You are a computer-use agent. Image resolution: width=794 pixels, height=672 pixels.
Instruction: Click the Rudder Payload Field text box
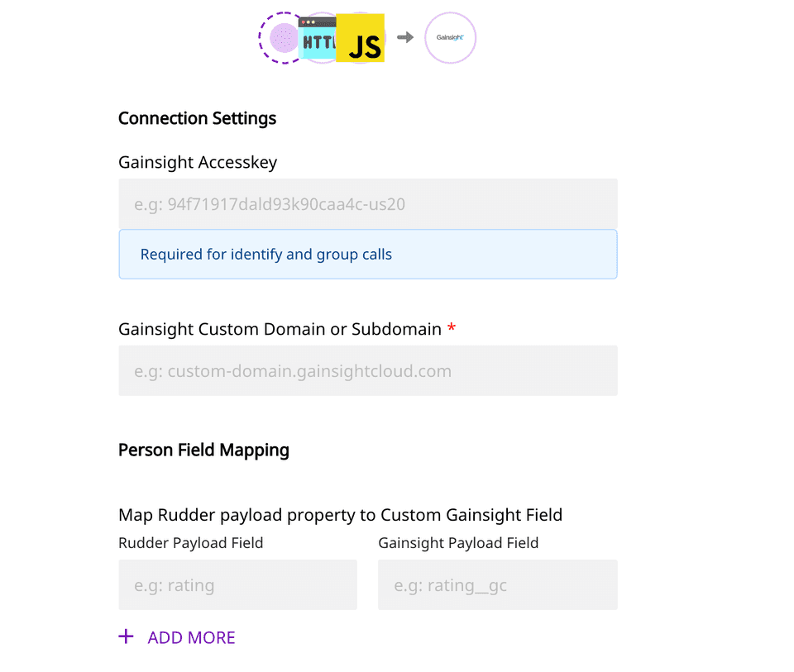237,584
